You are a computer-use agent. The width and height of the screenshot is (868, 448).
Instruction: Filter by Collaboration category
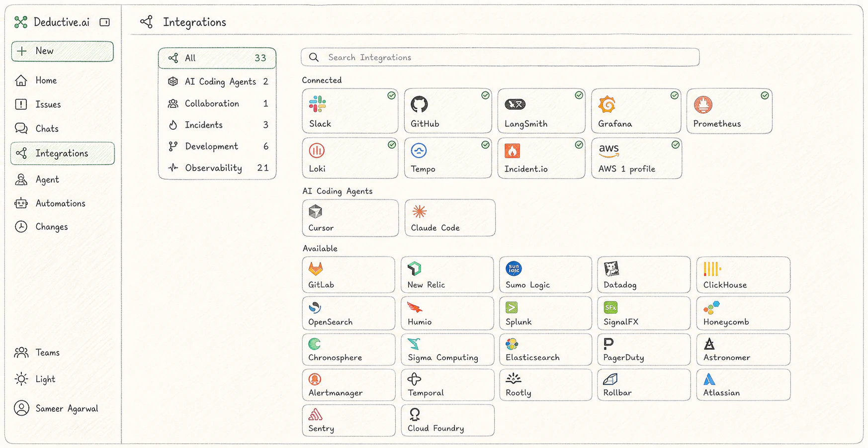click(x=217, y=103)
